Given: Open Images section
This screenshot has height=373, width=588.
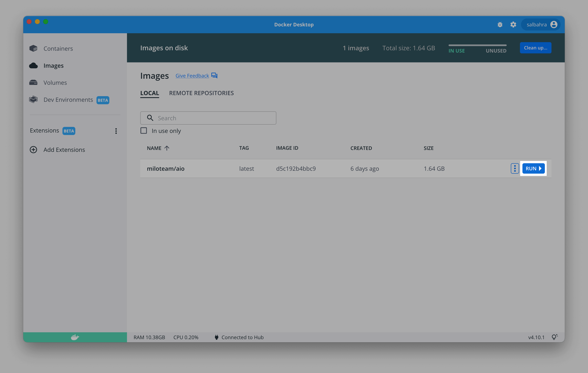Looking at the screenshot, I should click(54, 66).
